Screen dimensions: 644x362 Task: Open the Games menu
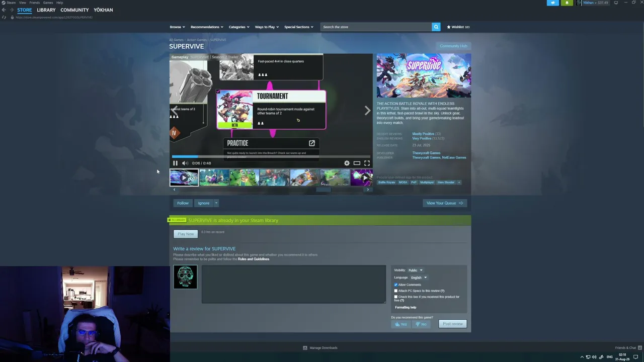(48, 3)
